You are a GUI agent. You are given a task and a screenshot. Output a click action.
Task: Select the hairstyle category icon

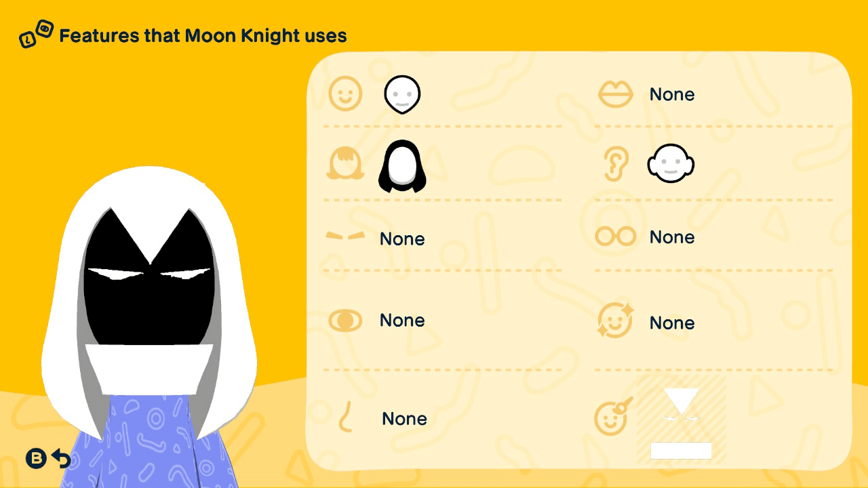pyautogui.click(x=345, y=165)
